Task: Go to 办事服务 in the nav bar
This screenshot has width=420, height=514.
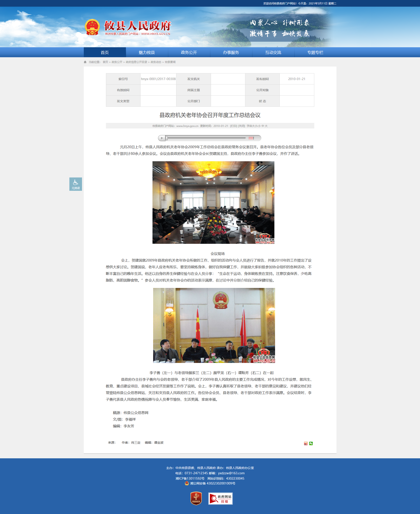Action: coord(231,53)
